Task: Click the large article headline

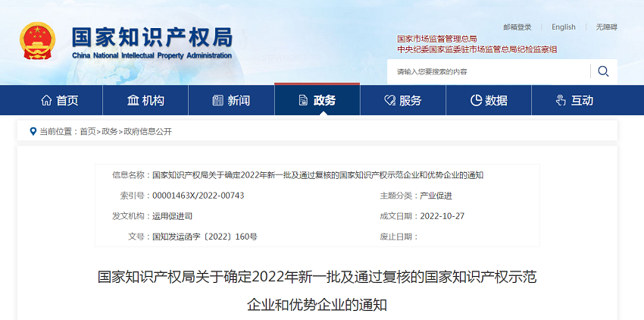Action: 317,290
